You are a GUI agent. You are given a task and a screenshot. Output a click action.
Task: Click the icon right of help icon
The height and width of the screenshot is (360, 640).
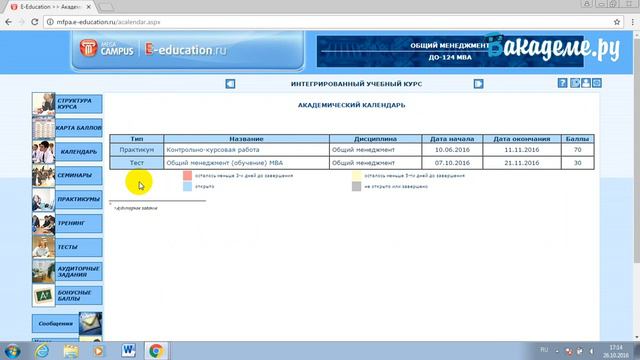click(575, 83)
